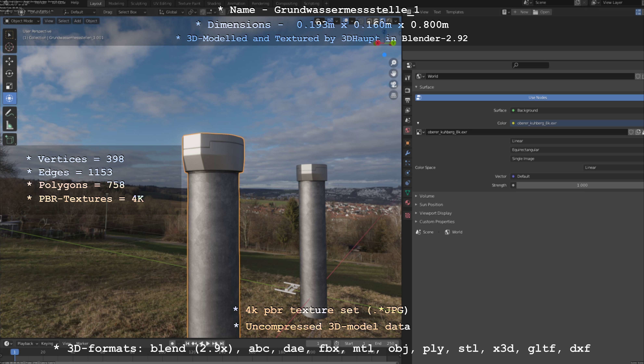Click the text editor New button
644x364 pixels.
[x=521, y=12]
